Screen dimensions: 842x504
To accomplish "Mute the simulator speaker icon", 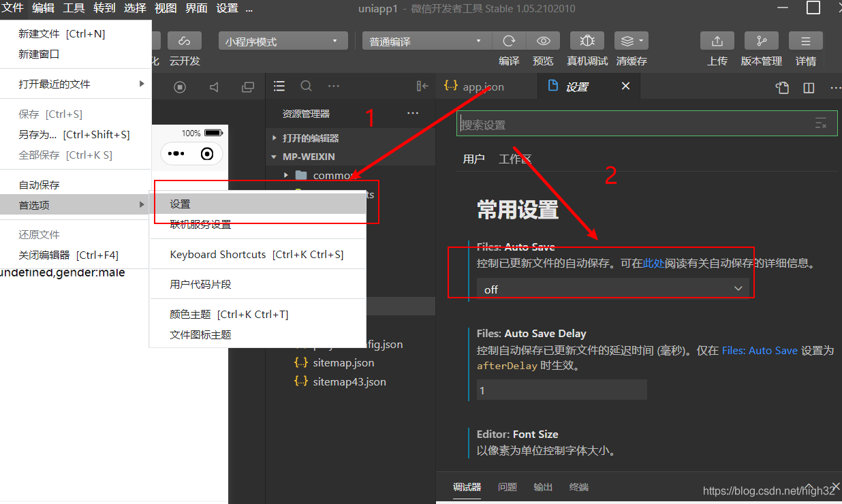I will 215,86.
